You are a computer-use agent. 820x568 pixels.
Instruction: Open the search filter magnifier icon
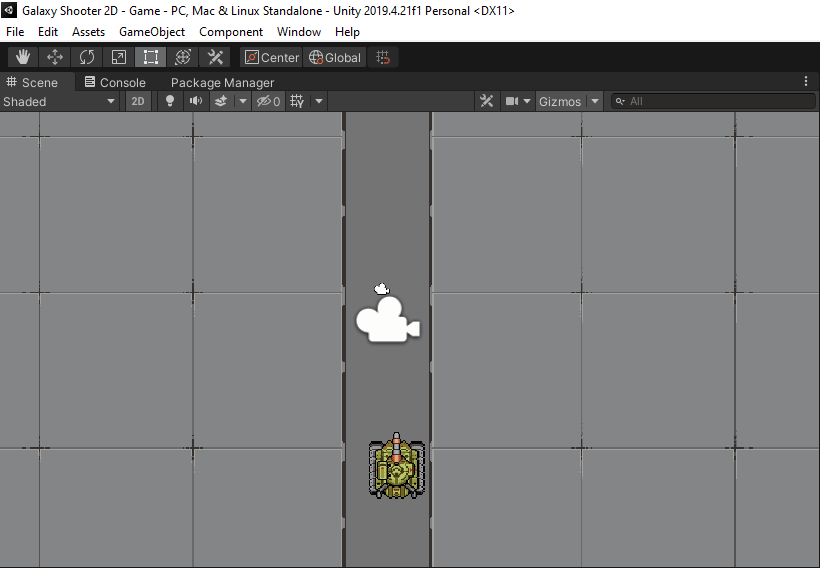[x=620, y=101]
